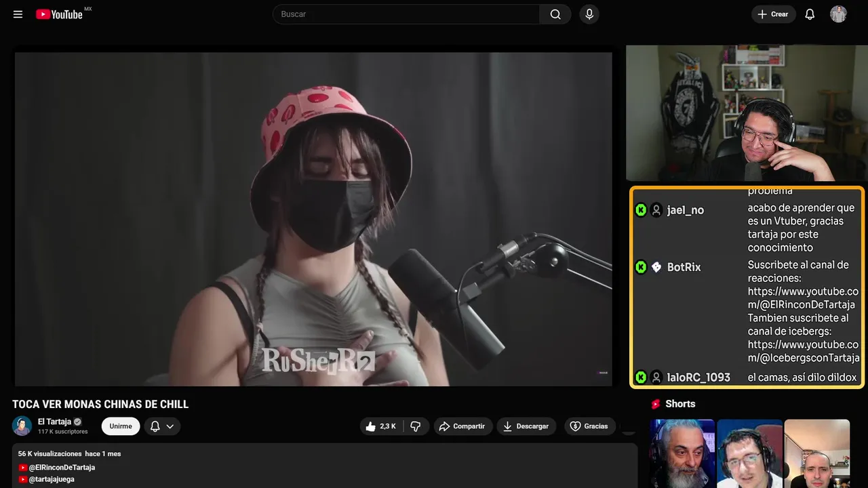This screenshot has width=868, height=488.
Task: Go to the YouTube home logo
Action: pos(60,14)
